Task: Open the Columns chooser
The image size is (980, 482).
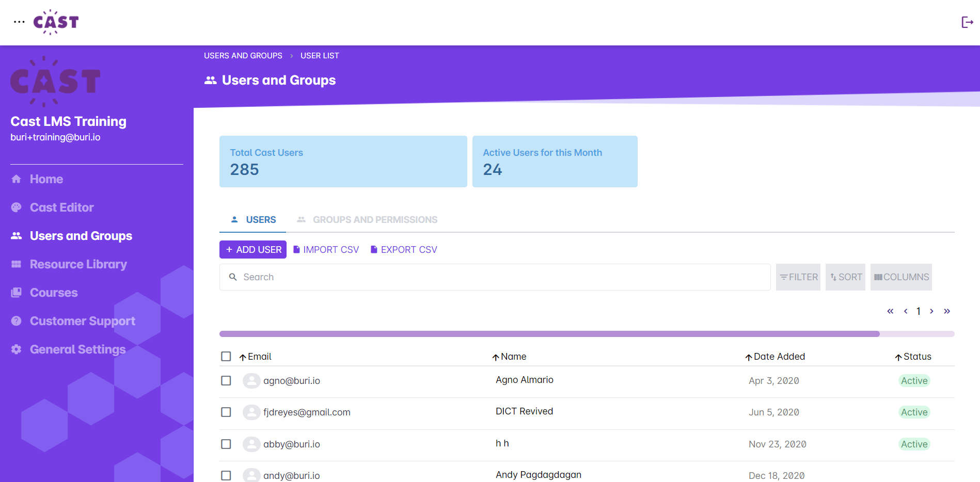Action: pyautogui.click(x=901, y=277)
